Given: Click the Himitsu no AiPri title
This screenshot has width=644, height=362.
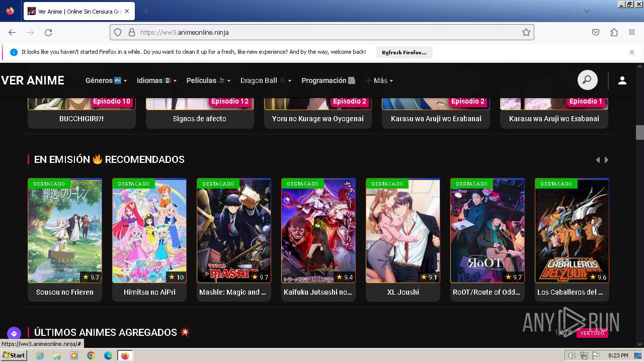Looking at the screenshot, I should 149,292.
